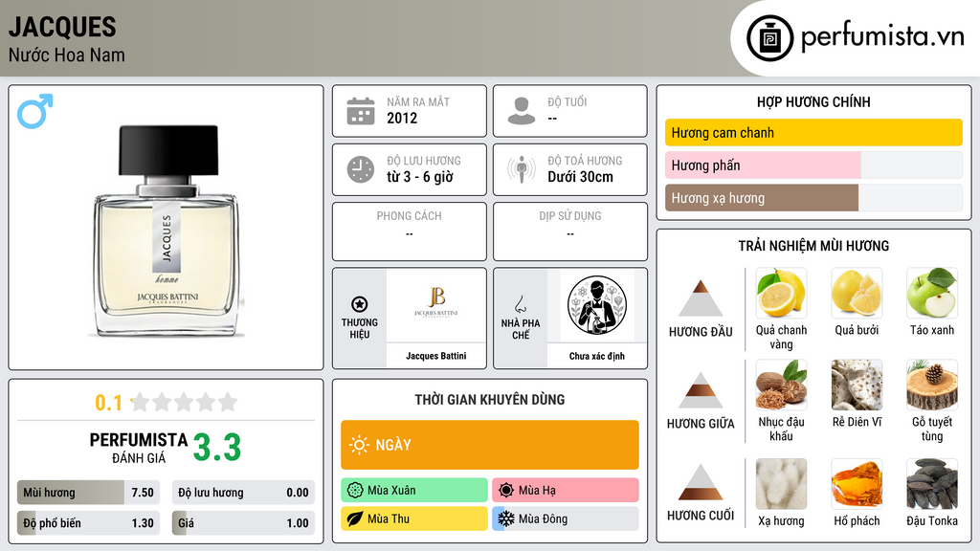Click the yellow 0.1 user rating
Image resolution: width=980 pixels, height=551 pixels.
[x=109, y=403]
